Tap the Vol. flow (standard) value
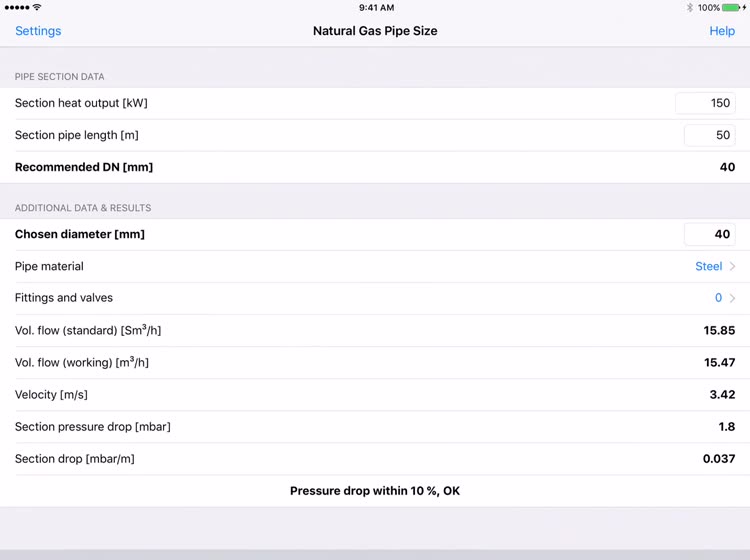Viewport: 750px width, 560px height. coord(719,330)
